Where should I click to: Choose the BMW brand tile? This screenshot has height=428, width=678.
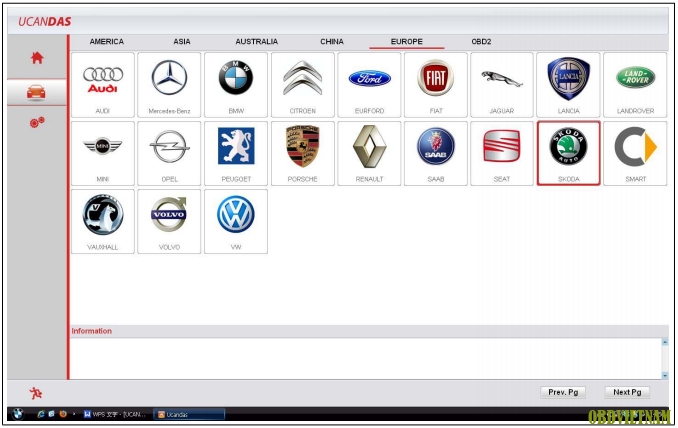pos(236,85)
